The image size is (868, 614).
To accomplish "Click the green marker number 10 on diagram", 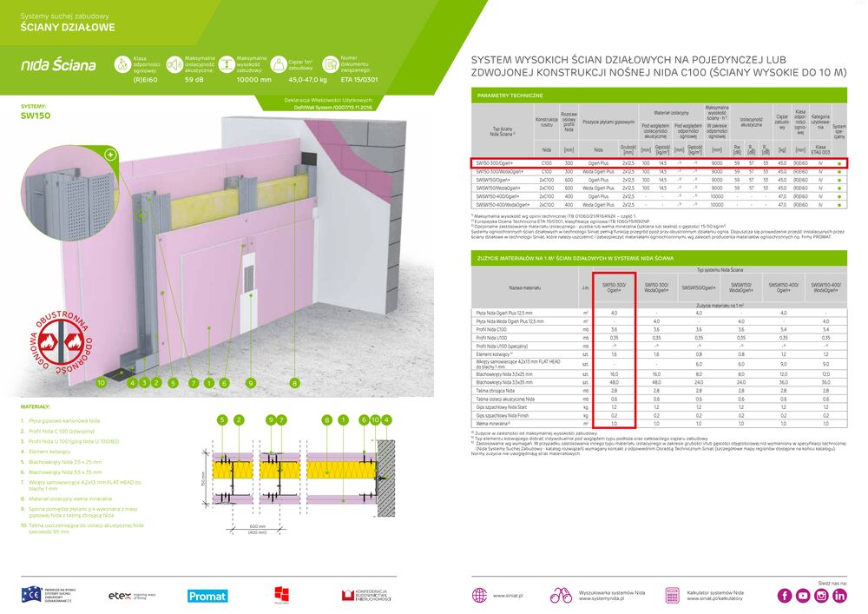I will click(101, 382).
